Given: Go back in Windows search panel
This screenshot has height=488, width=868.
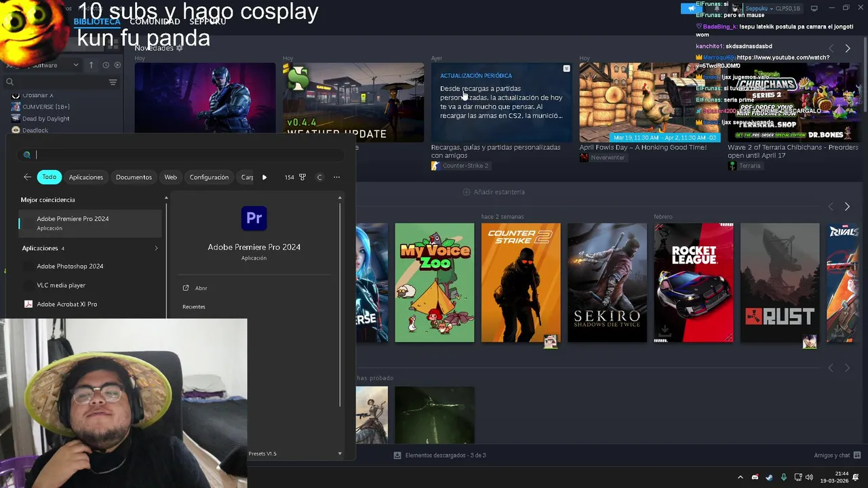Looking at the screenshot, I should coord(27,177).
